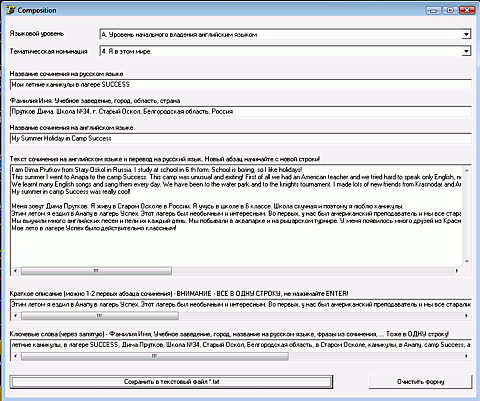Click essay area horizontal scrollbar right arrow
Image resolution: width=480 pixels, height=401 pixels.
click(457, 271)
